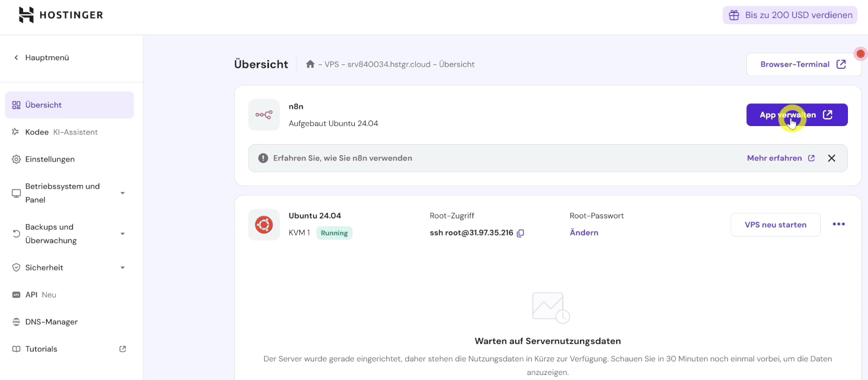Screen dimensions: 868x380
Task: Click 'Warten auf Servernutzungsdaten' heading
Action: (x=548, y=341)
